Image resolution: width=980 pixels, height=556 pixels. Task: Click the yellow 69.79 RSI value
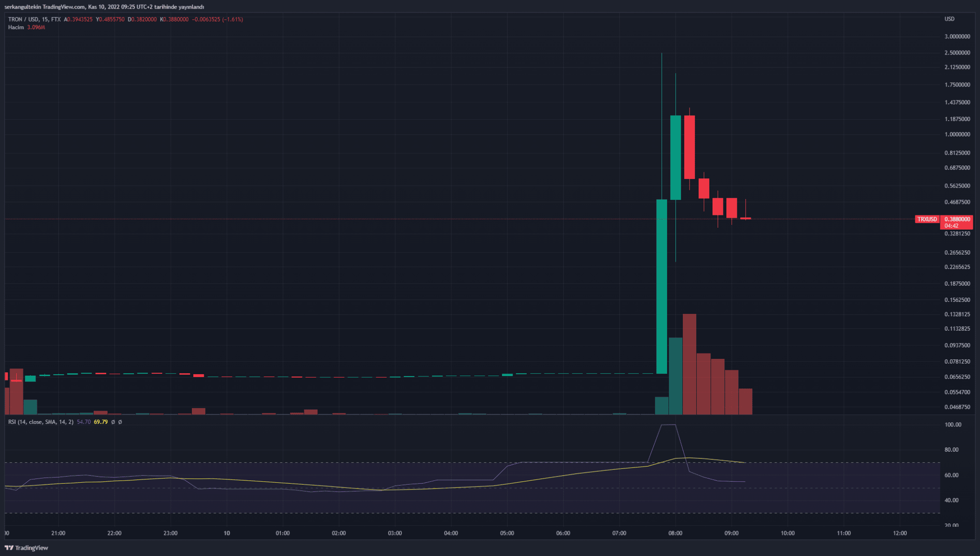coord(100,422)
